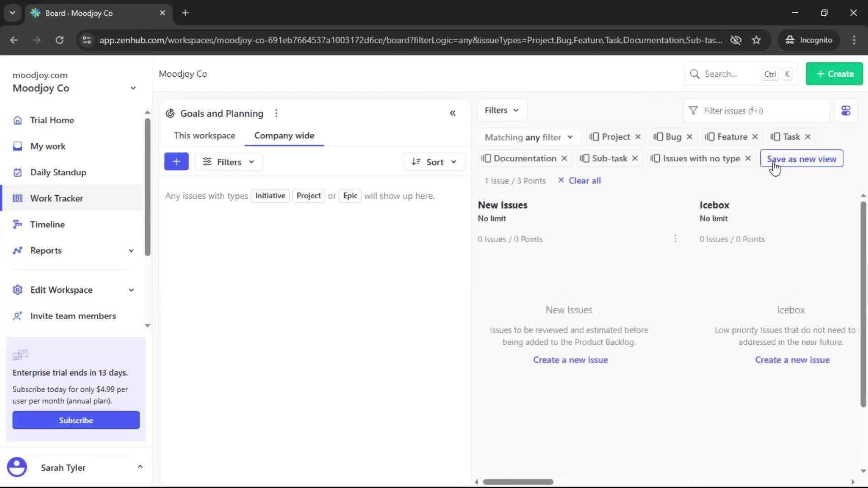Remove the Bug filter chip

(690, 136)
